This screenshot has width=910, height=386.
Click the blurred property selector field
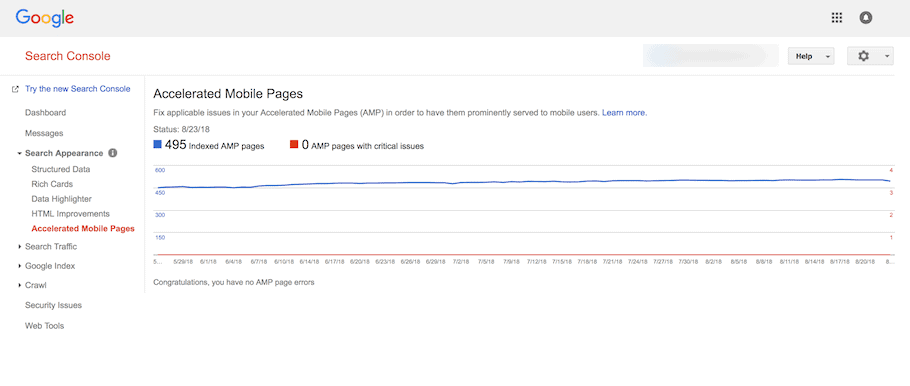[711, 56]
